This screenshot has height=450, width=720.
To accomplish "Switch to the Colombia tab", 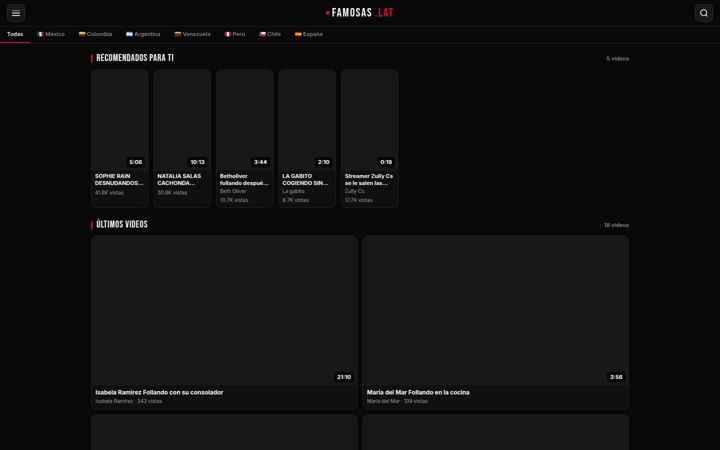I will click(95, 34).
